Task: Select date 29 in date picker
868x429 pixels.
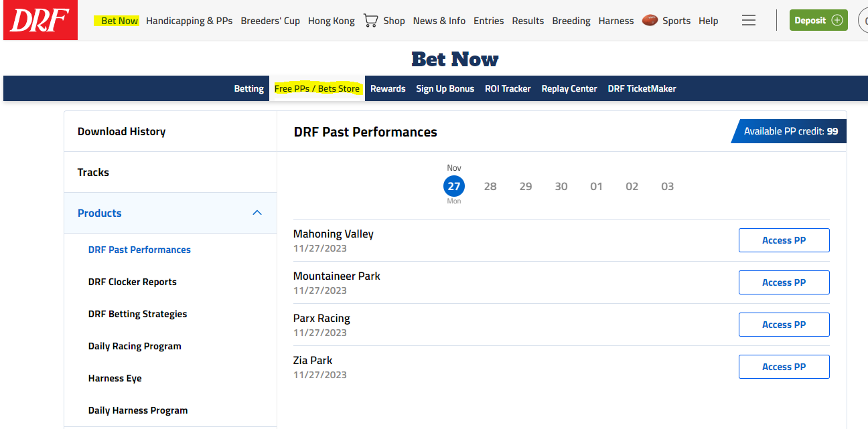Action: pos(526,186)
